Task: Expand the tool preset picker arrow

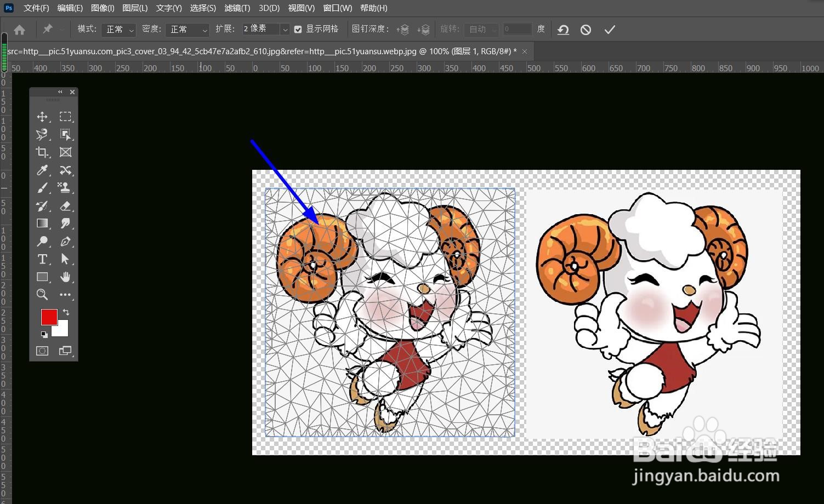Action: pyautogui.click(x=61, y=30)
